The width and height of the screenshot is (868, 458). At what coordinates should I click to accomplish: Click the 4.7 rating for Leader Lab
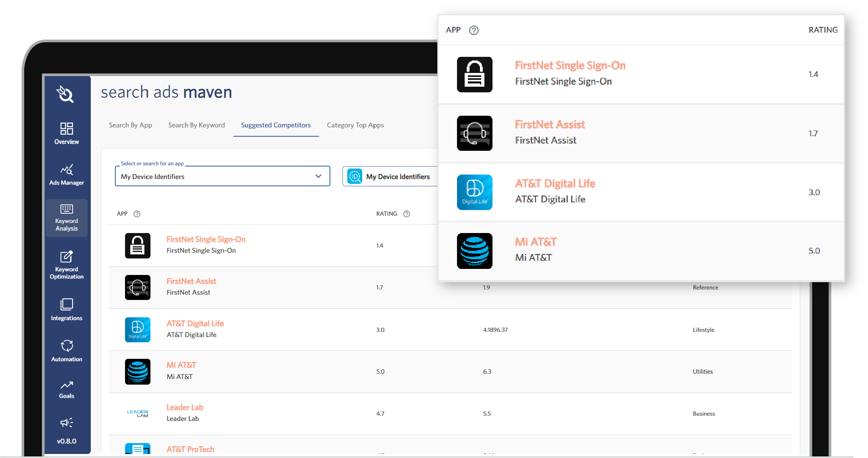380,414
